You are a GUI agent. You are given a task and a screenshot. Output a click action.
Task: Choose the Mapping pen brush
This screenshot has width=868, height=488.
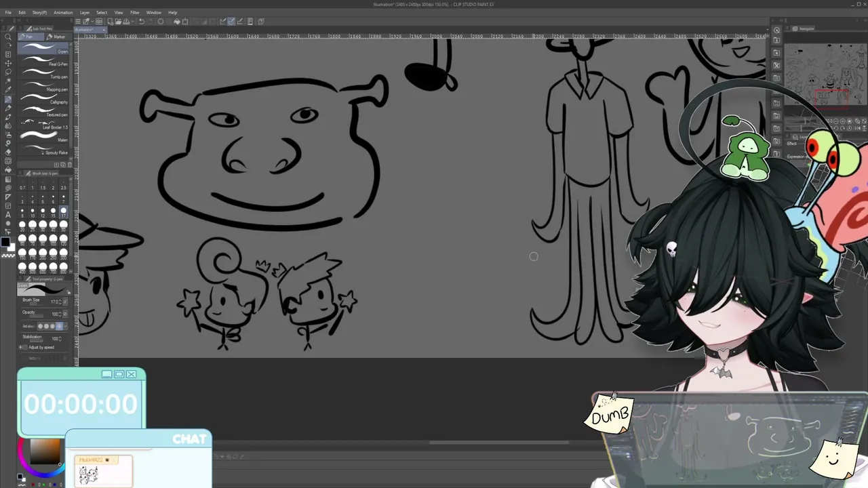click(x=45, y=87)
